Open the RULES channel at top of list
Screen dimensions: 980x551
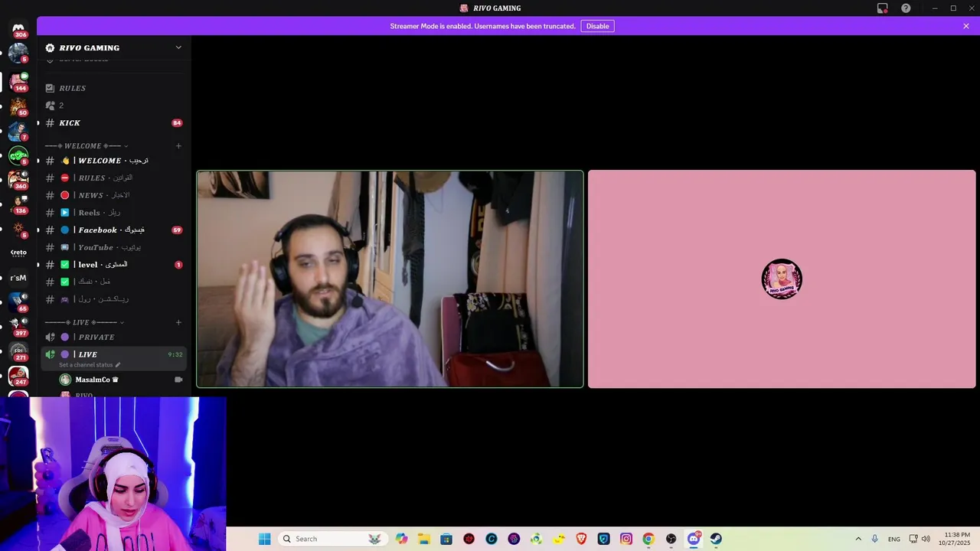point(114,88)
